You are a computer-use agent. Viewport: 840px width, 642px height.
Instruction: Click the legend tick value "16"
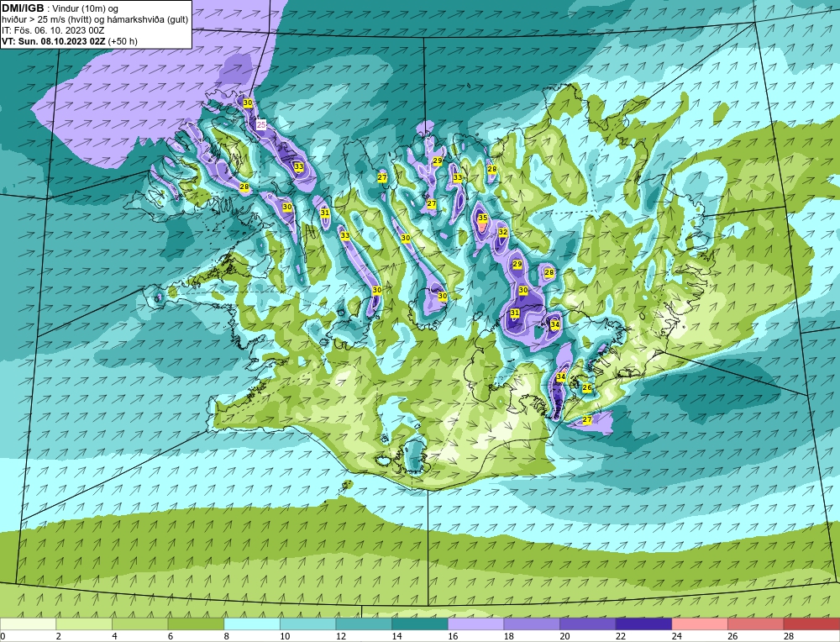pos(453,636)
